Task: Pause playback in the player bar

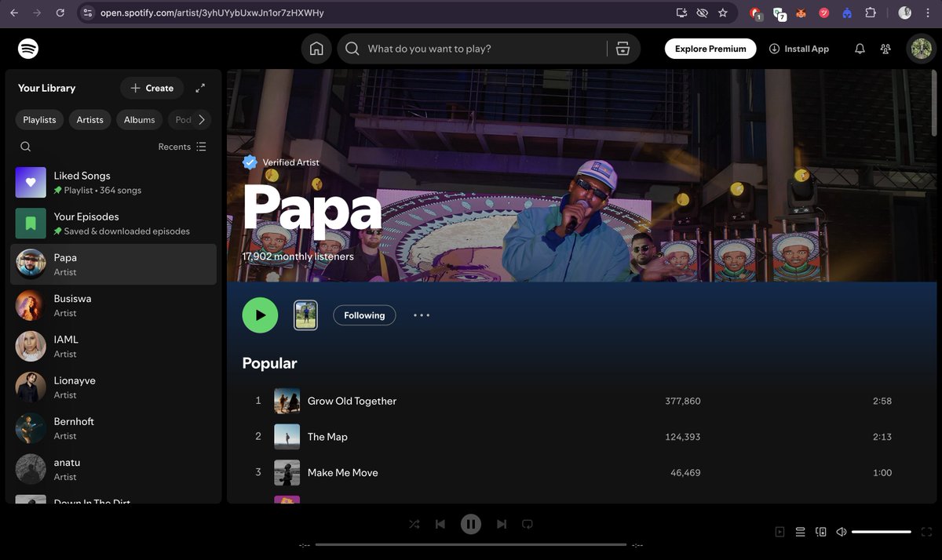Action: tap(471, 524)
